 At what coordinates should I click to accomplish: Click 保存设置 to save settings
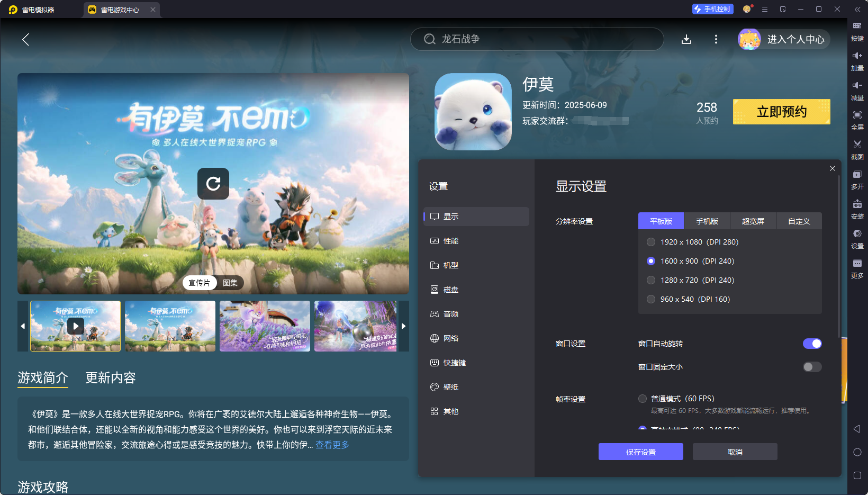pos(641,452)
